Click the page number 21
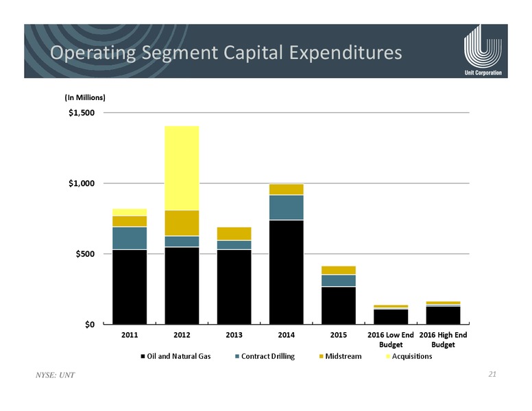 [x=492, y=374]
